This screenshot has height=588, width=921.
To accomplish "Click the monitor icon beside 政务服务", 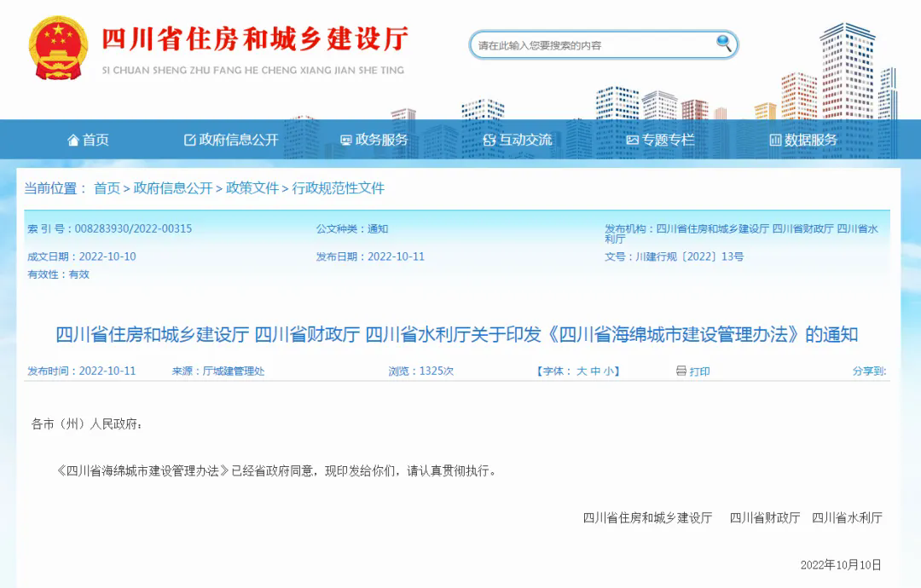I will [345, 140].
